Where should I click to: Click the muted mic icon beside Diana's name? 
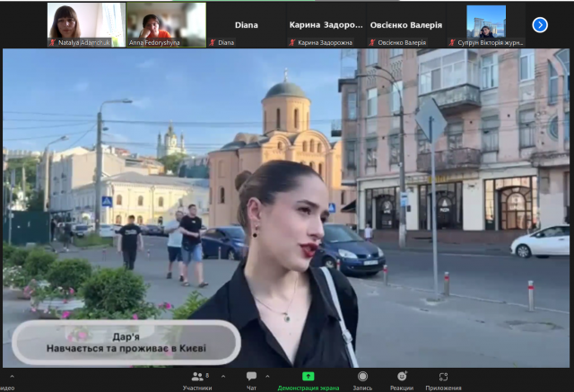[x=212, y=42]
